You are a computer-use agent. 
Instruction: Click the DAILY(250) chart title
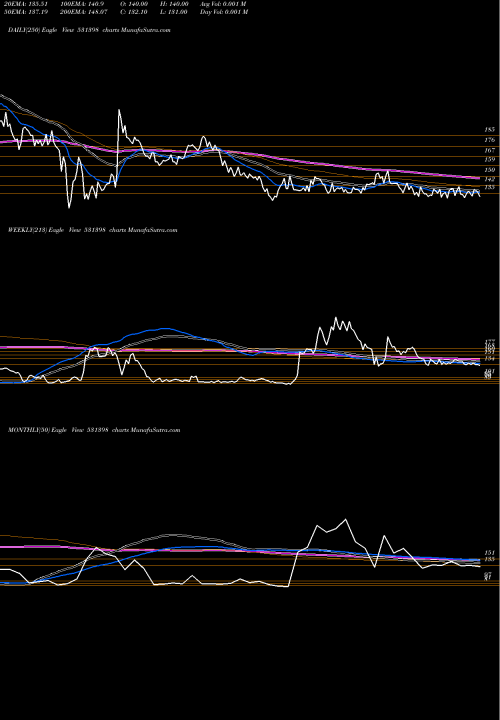[90, 30]
